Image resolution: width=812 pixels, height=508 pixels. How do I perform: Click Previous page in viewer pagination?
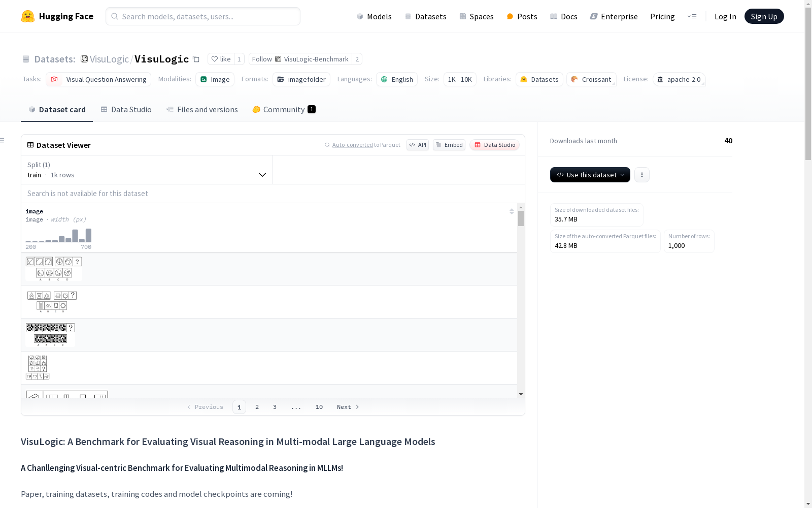pyautogui.click(x=205, y=407)
